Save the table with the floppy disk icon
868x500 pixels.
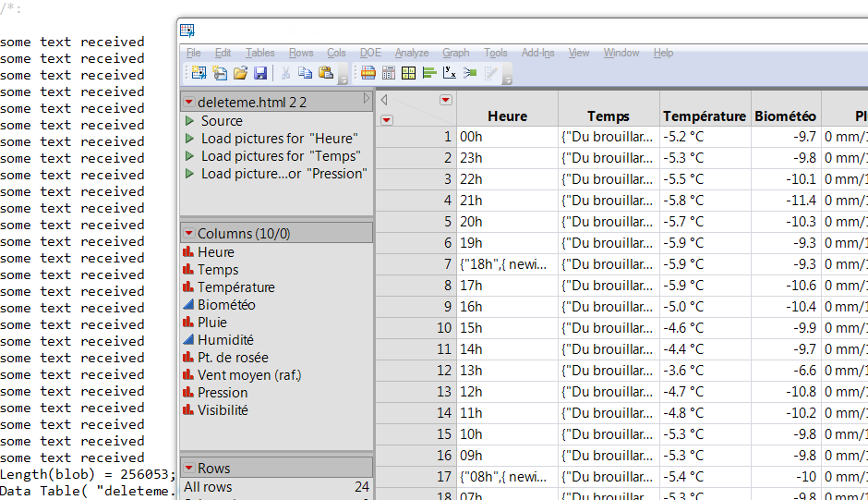[260, 73]
